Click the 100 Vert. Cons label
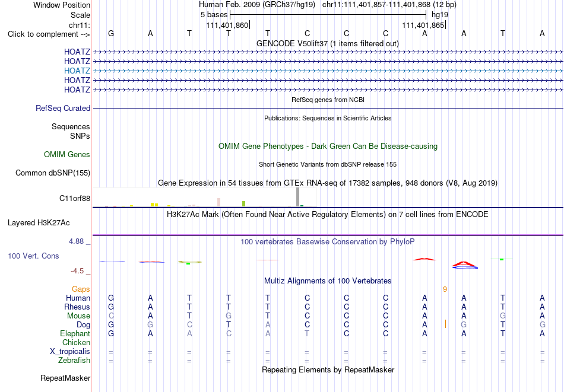This screenshot has width=564, height=392. tap(33, 256)
